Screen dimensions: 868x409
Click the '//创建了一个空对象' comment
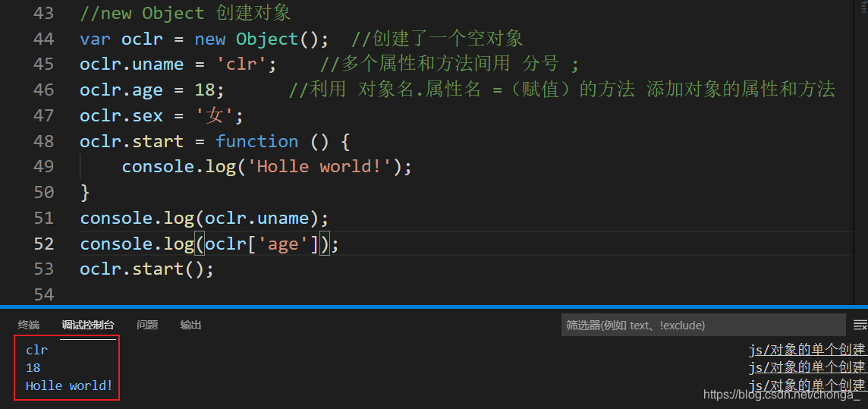(x=437, y=39)
